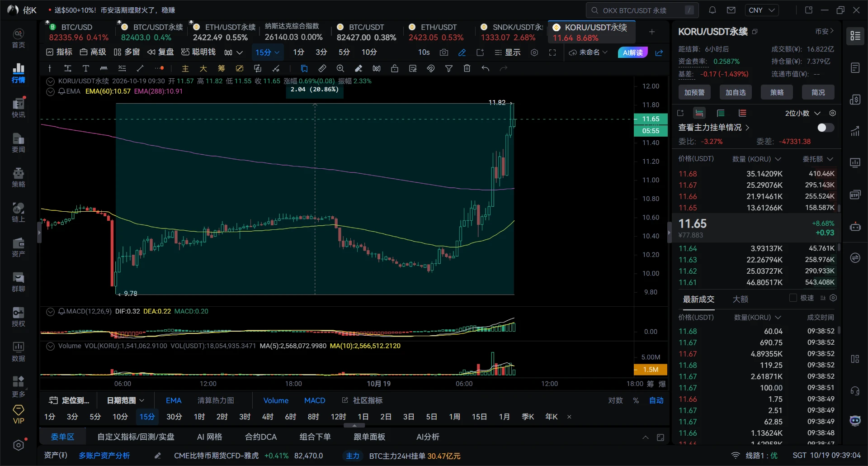This screenshot has height=466, width=868.
Task: Click the 11.65 price label on axis
Action: [651, 119]
